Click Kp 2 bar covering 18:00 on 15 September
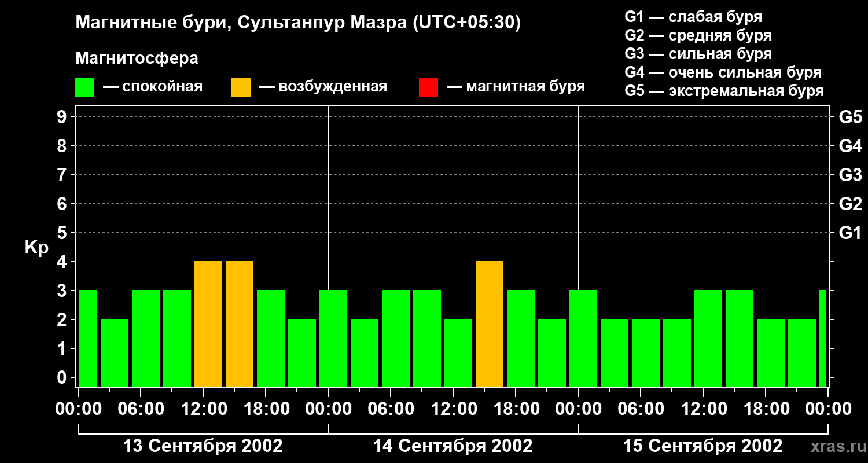The height and width of the screenshot is (463, 868). pos(771,353)
